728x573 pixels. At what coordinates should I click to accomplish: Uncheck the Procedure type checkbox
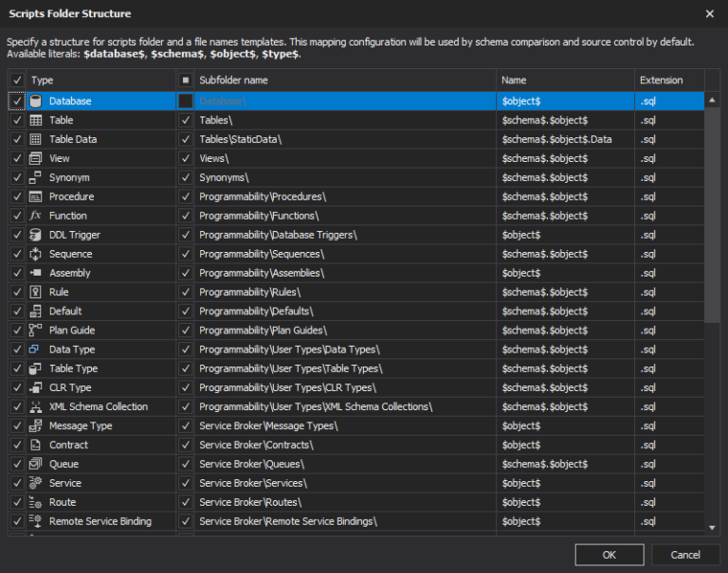tap(17, 196)
